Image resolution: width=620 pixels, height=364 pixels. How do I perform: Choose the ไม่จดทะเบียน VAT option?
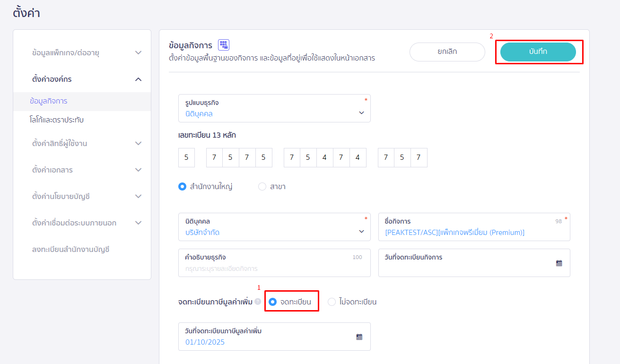[x=332, y=302]
